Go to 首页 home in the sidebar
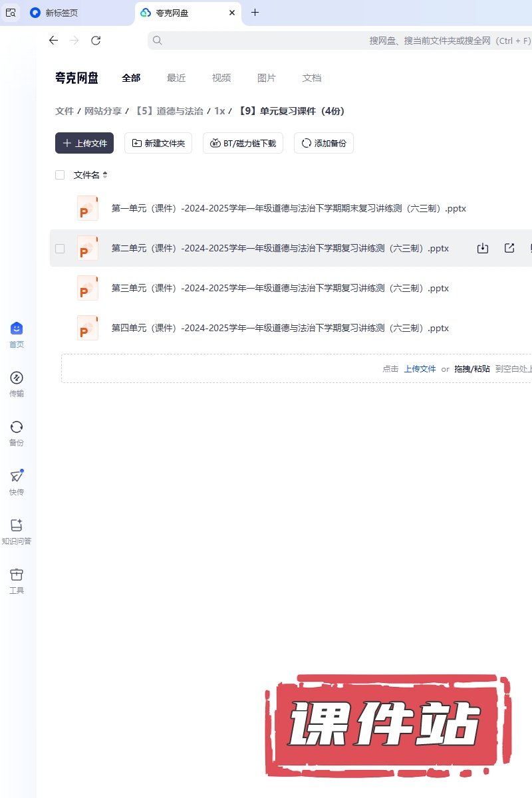532x798 pixels. 17,329
